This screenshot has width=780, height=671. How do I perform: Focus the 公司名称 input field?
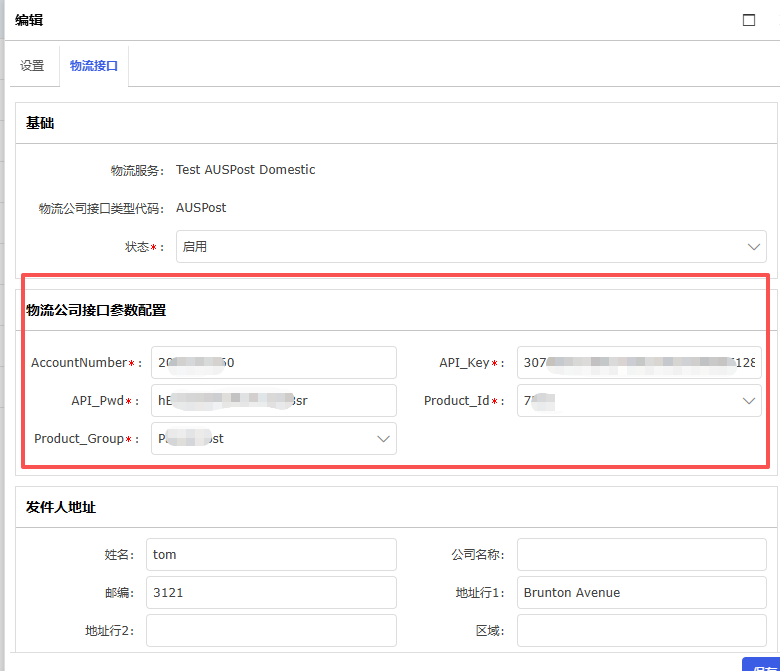tap(641, 555)
